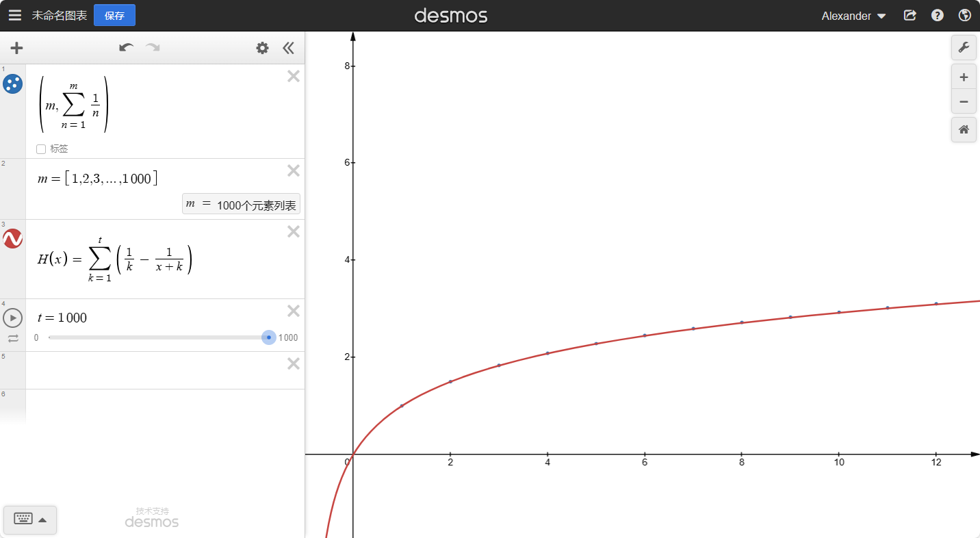
Task: Click the t slider handle
Action: [269, 337]
